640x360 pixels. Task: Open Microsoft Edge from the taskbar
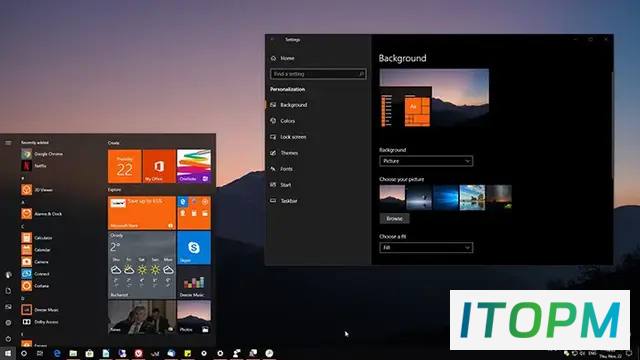point(57,353)
